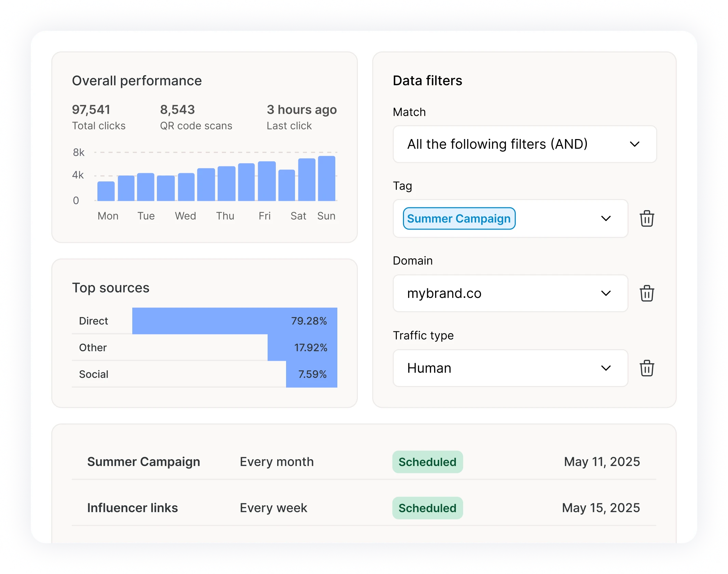Click trash icon next to Traffic type
Image resolution: width=728 pixels, height=574 pixels.
pyautogui.click(x=647, y=368)
